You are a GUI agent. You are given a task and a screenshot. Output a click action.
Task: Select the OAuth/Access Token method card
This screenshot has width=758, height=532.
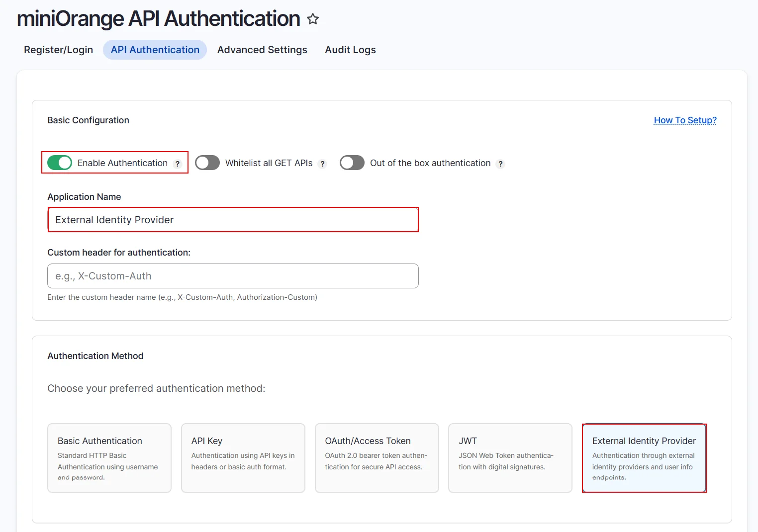pos(377,458)
